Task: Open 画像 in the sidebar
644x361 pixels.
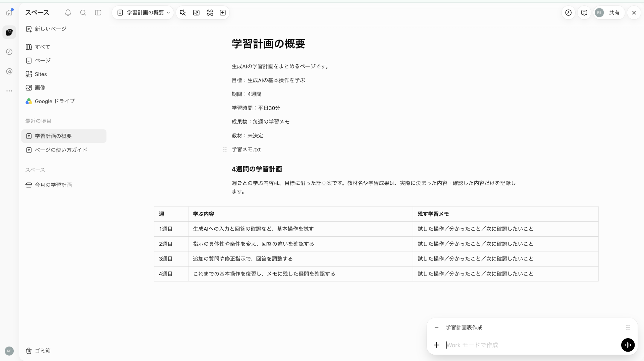Action: 64,88
